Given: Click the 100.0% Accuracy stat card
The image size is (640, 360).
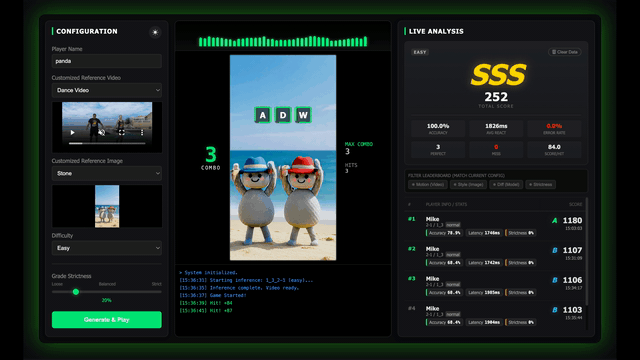Looking at the screenshot, I should 438,129.
